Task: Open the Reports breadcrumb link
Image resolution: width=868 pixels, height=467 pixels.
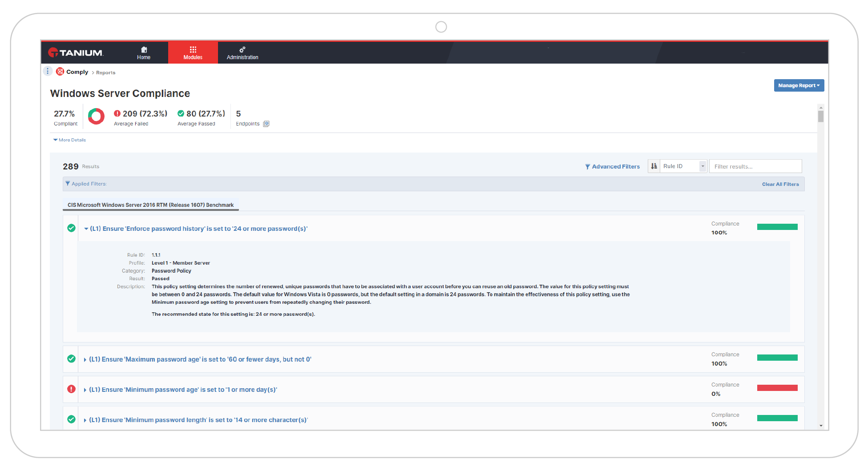Action: click(106, 72)
